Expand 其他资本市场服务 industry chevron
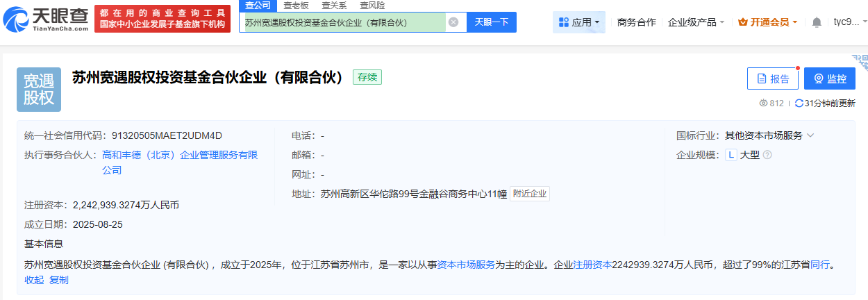868x300 pixels. coord(810,135)
